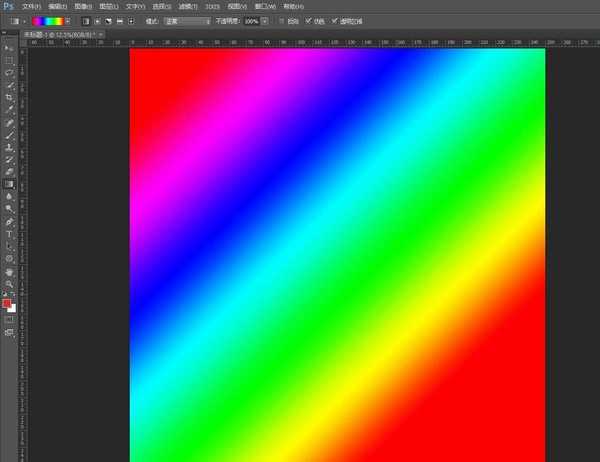Open the 文件 (File) menu
The height and width of the screenshot is (462, 600).
click(31, 6)
